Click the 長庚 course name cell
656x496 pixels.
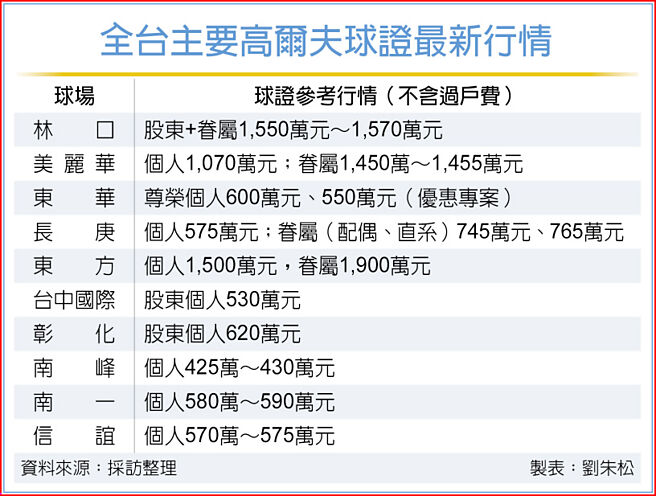point(74,232)
